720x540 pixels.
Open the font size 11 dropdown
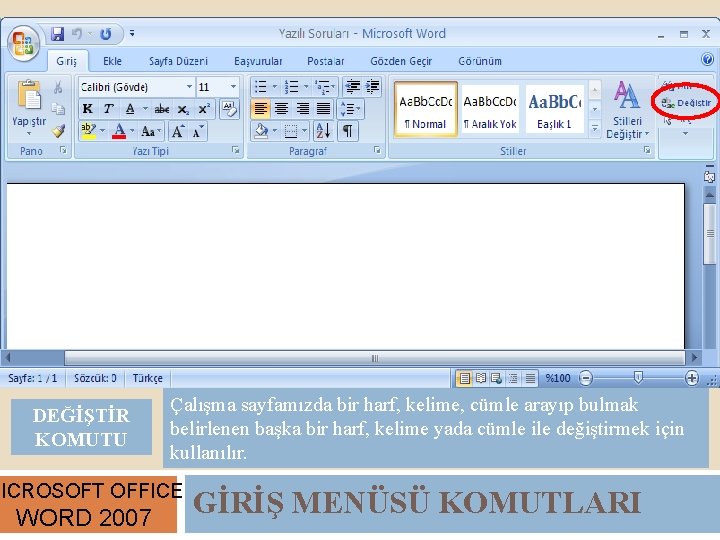pyautogui.click(x=233, y=87)
